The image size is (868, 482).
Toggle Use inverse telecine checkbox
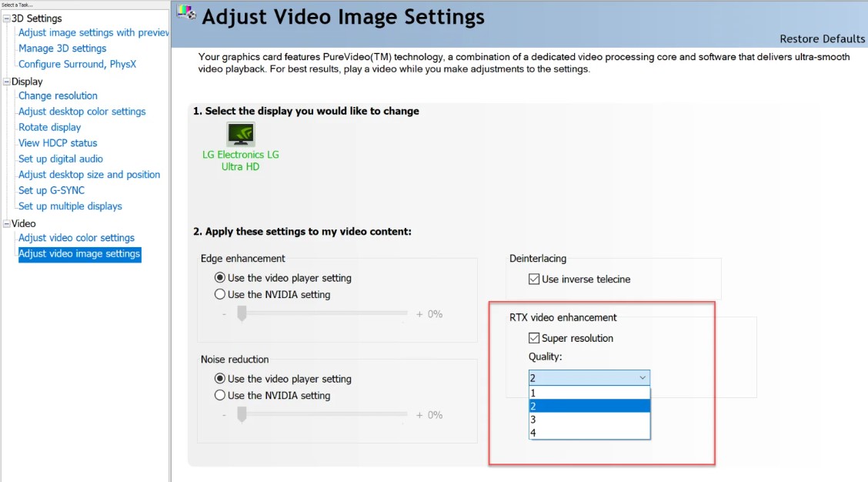click(534, 279)
